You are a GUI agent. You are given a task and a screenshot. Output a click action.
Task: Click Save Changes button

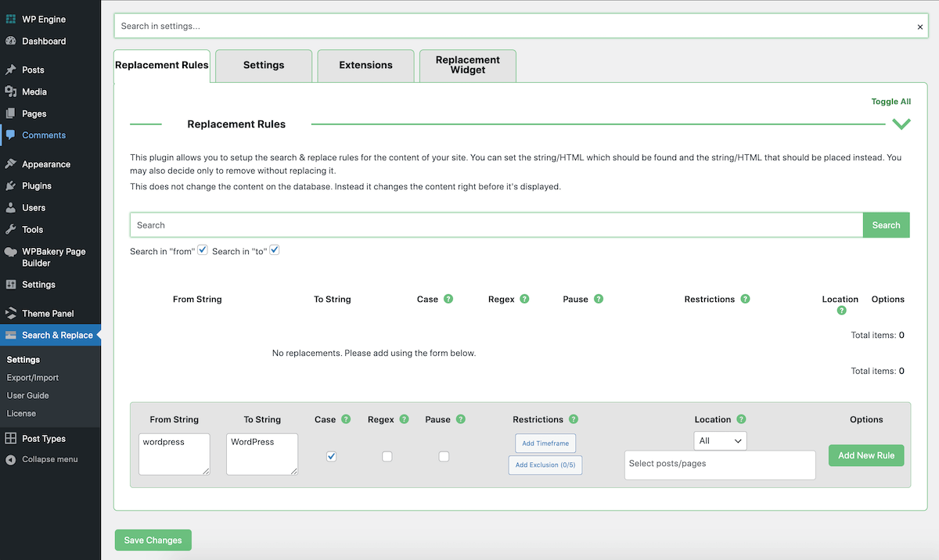point(153,540)
